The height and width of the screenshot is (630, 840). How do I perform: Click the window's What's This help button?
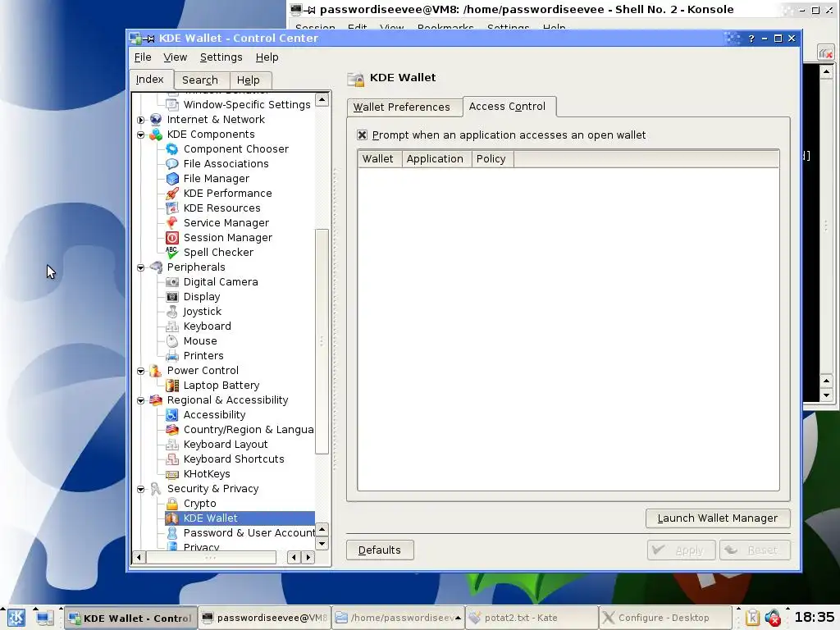click(x=751, y=39)
